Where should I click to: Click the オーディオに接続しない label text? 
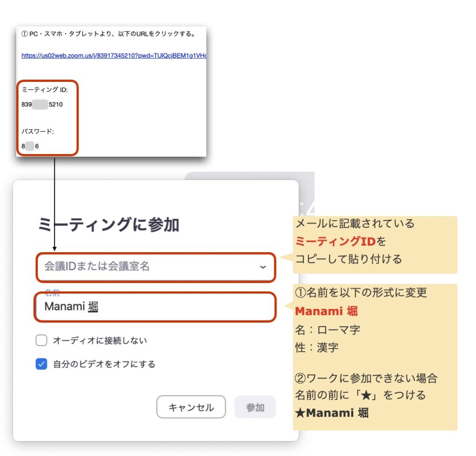pyautogui.click(x=100, y=341)
